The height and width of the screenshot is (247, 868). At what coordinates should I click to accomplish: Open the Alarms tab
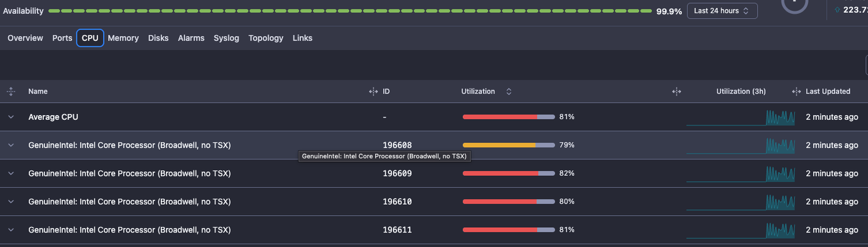[191, 38]
